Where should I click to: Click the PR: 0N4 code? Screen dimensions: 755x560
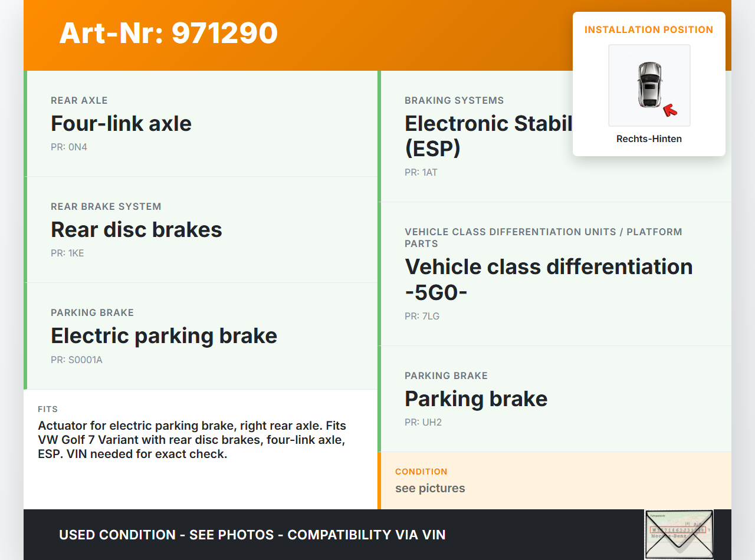69,147
